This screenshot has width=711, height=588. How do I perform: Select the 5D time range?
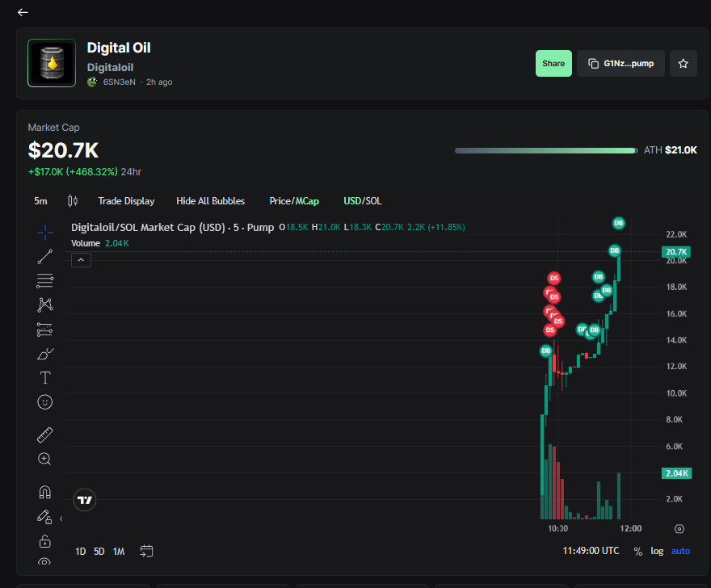pos(99,552)
